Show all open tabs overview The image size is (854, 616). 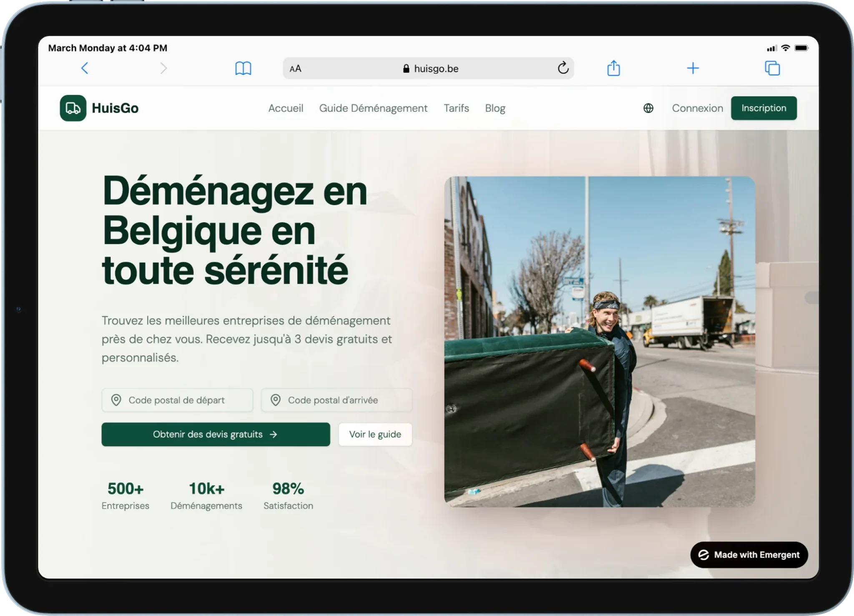772,68
